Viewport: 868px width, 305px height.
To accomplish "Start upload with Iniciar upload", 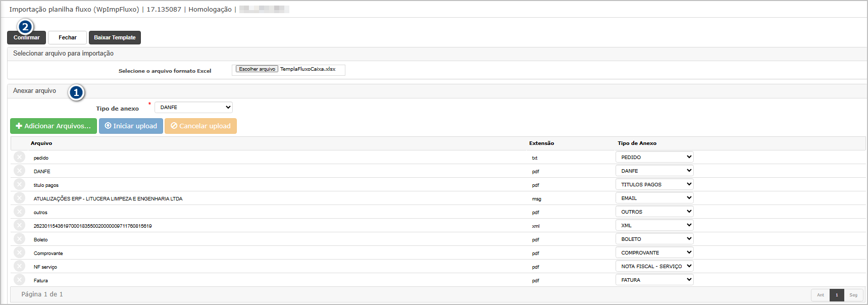I will pos(131,126).
